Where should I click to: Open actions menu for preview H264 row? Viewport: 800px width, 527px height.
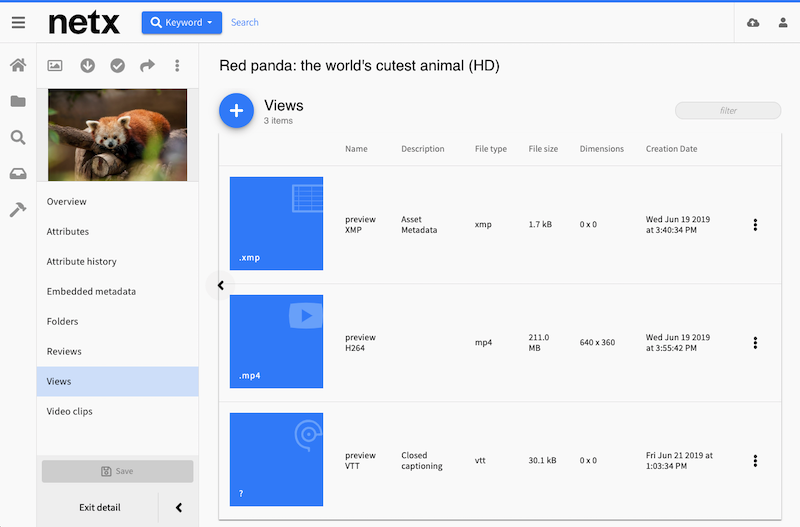pos(755,342)
